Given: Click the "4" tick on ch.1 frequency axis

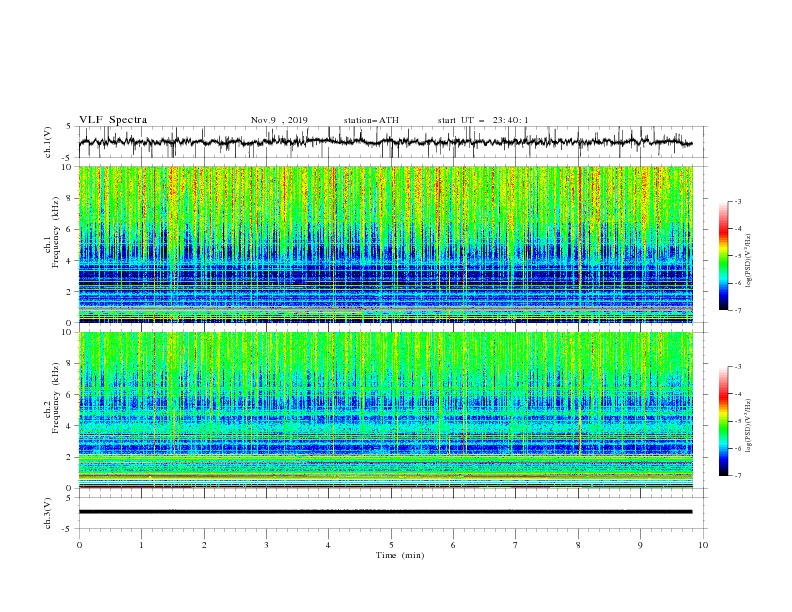Looking at the screenshot, I should (70, 261).
